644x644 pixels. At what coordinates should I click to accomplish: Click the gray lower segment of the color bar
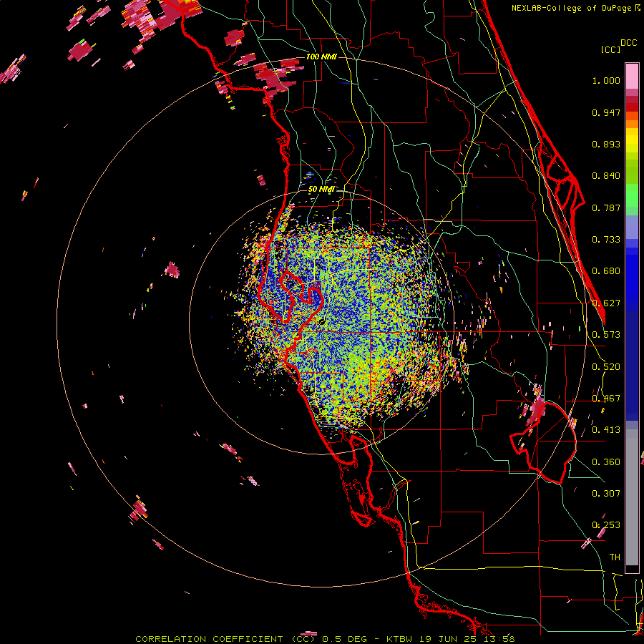click(632, 497)
